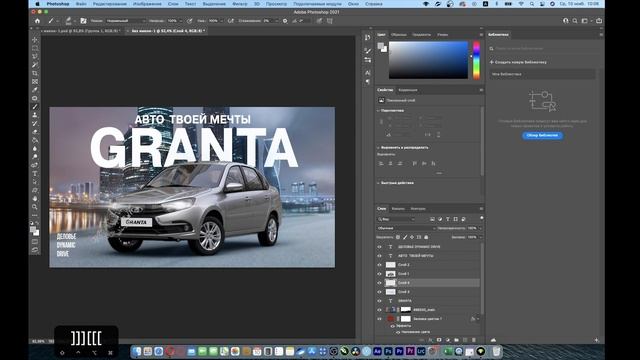Open the layer opacity dropdown
The image size is (640, 360).
point(480,228)
